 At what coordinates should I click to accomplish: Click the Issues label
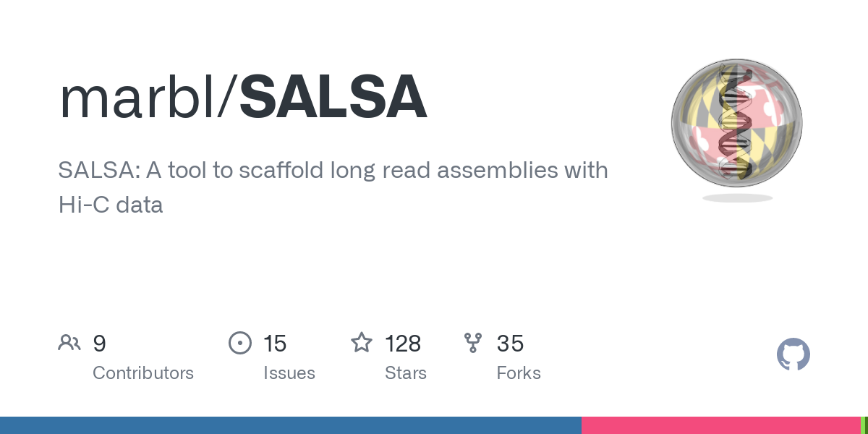pos(289,373)
